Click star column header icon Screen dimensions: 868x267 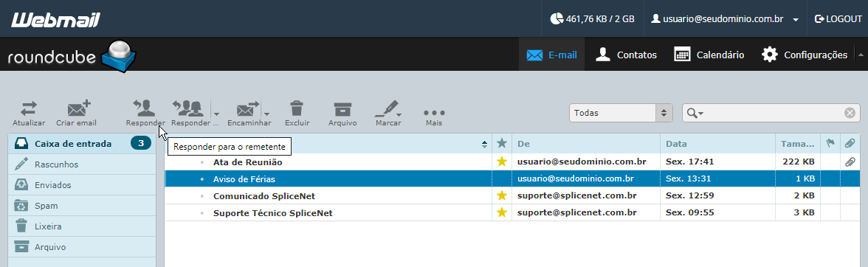[x=502, y=144]
